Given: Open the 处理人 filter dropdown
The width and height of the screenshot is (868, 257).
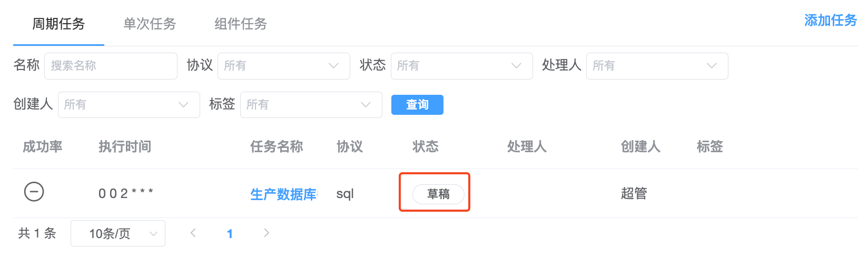Looking at the screenshot, I should pos(657,66).
